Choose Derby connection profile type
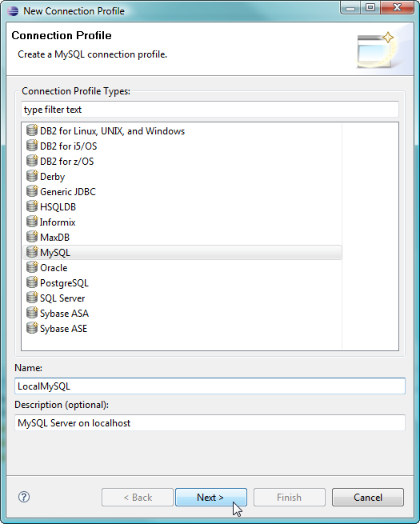 coord(53,177)
